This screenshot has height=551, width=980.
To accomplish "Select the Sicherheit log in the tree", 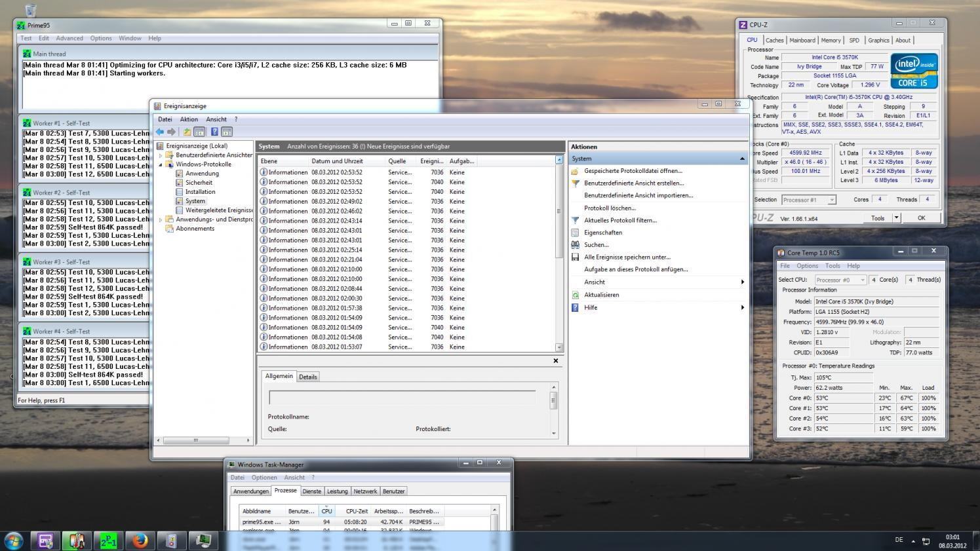I will (199, 183).
